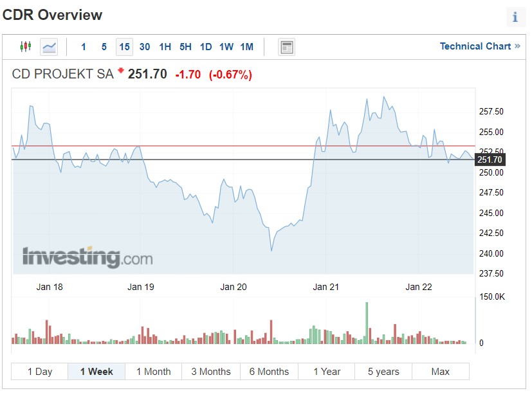View the 1 Year range
Viewport: 532px width, 400px height.
click(x=327, y=372)
